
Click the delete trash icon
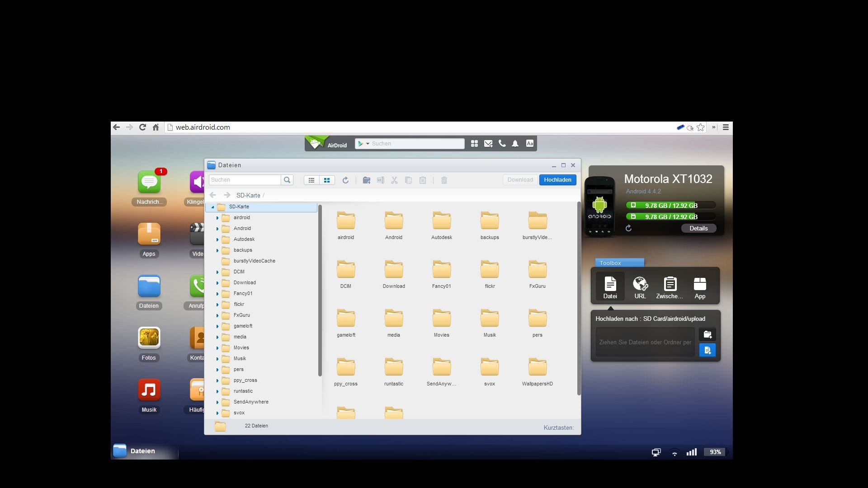(x=444, y=180)
